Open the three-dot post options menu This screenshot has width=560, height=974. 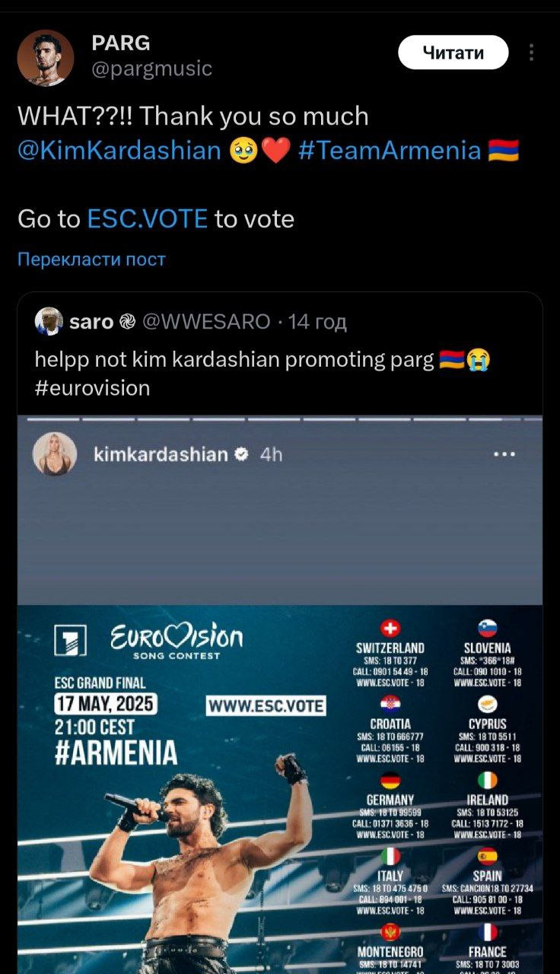pos(530,53)
